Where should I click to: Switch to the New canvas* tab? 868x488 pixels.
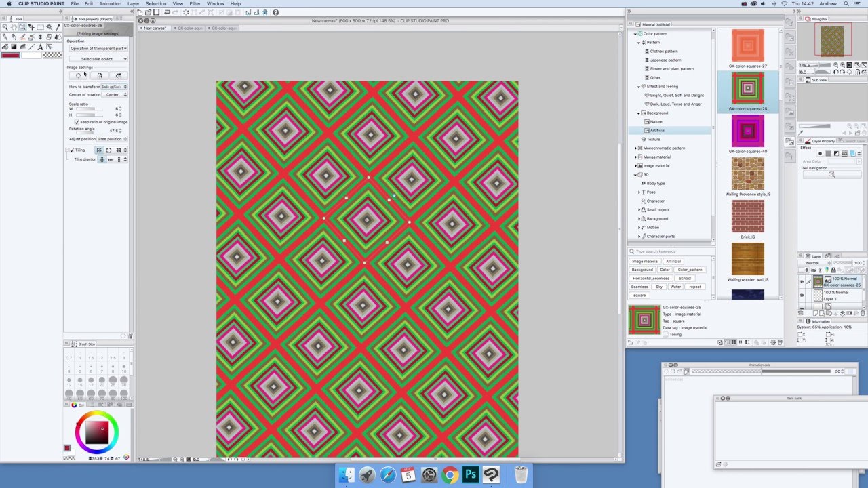(154, 28)
